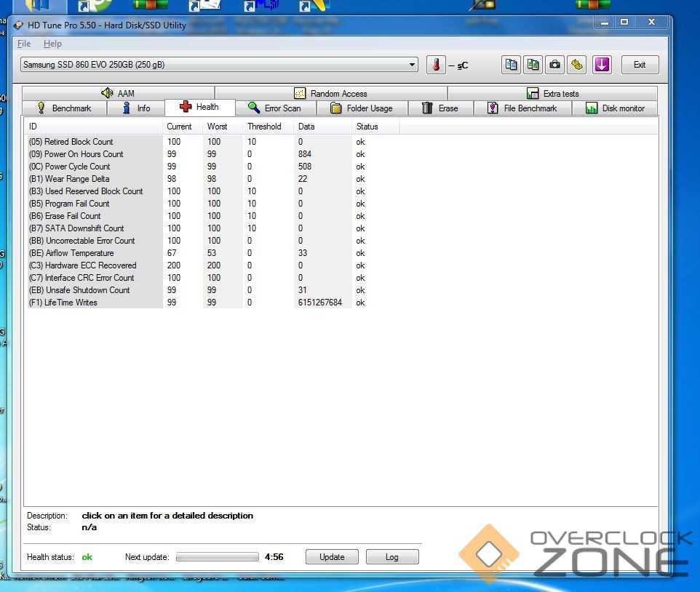Image resolution: width=700 pixels, height=592 pixels.
Task: Select the Health tab
Action: click(199, 107)
